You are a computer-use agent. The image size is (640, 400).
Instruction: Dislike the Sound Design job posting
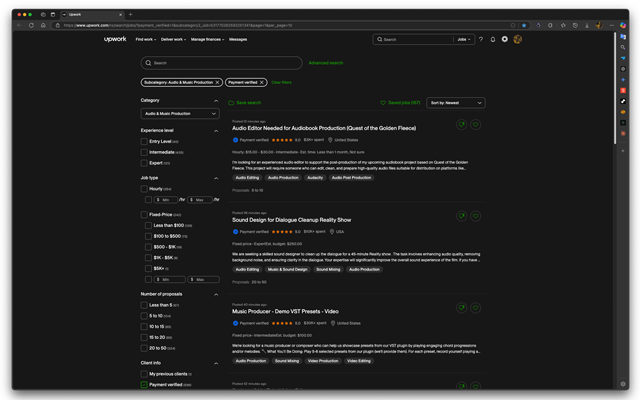pos(462,216)
